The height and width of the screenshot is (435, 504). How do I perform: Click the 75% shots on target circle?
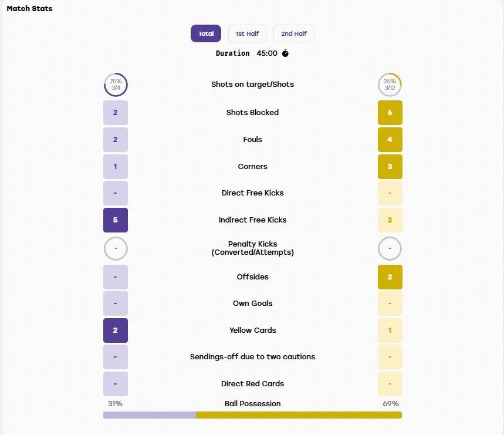click(x=116, y=85)
